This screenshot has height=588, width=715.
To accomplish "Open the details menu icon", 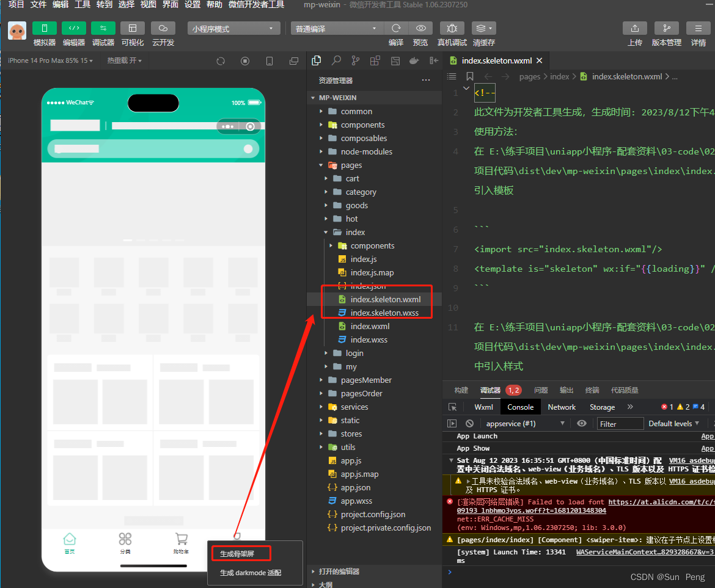I will click(x=698, y=28).
